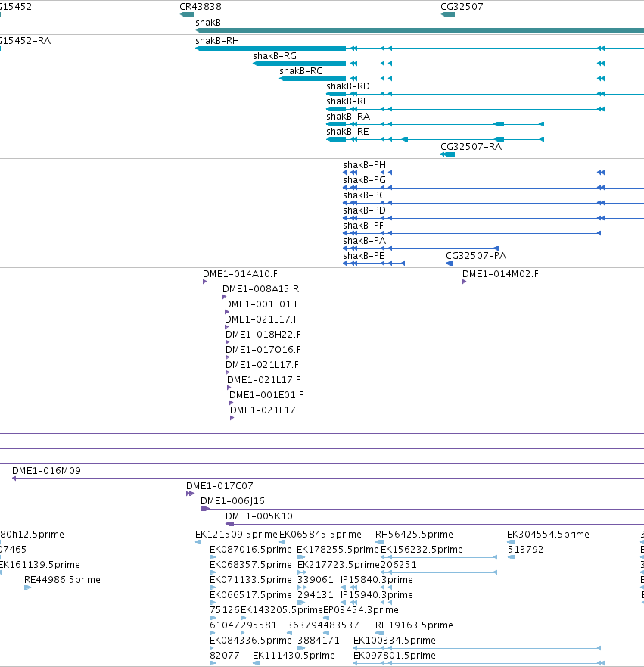
Task: Open the DME1-005K10 clone label
Action: click(x=259, y=516)
